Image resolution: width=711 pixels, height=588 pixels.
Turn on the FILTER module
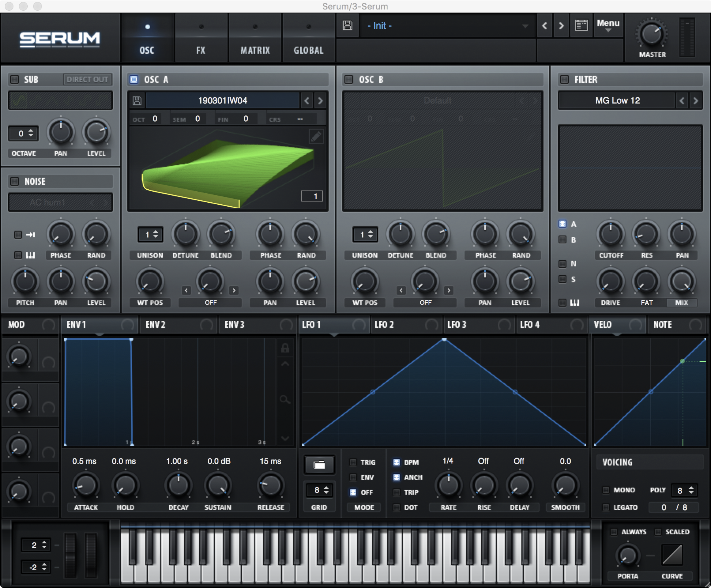(564, 79)
